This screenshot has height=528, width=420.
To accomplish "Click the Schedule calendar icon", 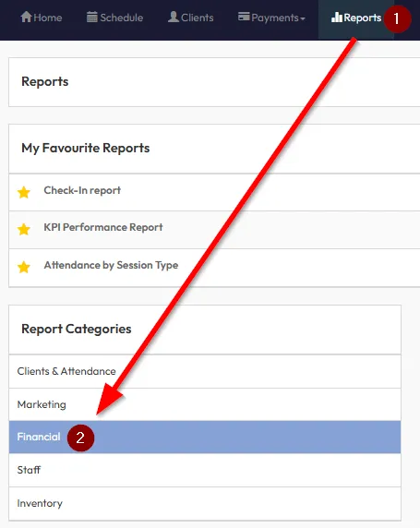I will tap(91, 17).
